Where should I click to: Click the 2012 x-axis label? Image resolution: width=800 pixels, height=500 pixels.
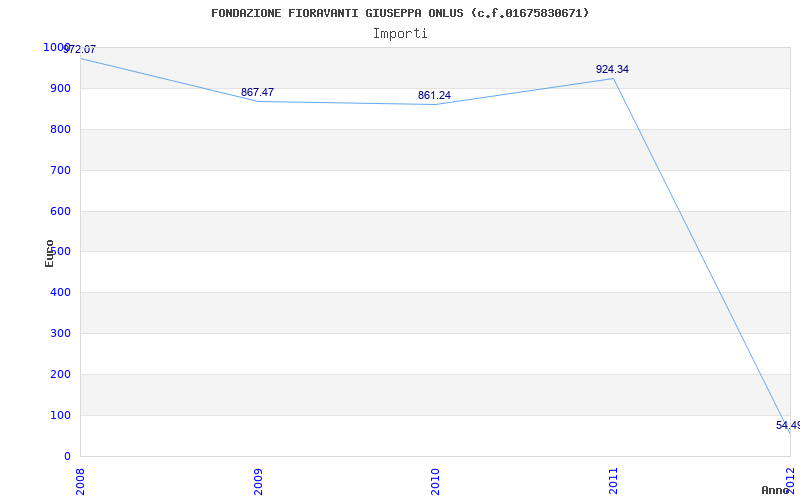click(x=790, y=479)
